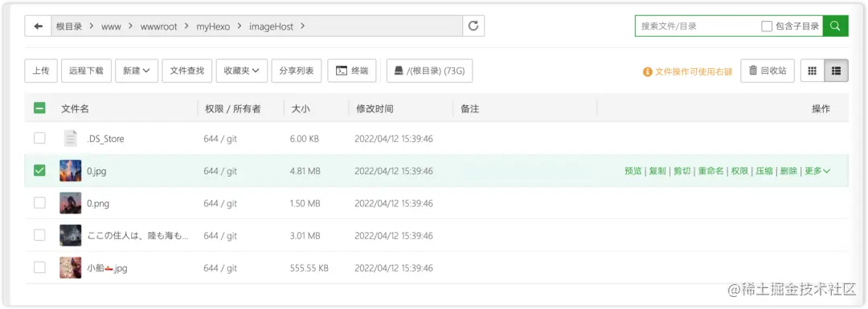Open the 新建 dropdown
Viewport: 868px width, 309px height.
click(137, 71)
